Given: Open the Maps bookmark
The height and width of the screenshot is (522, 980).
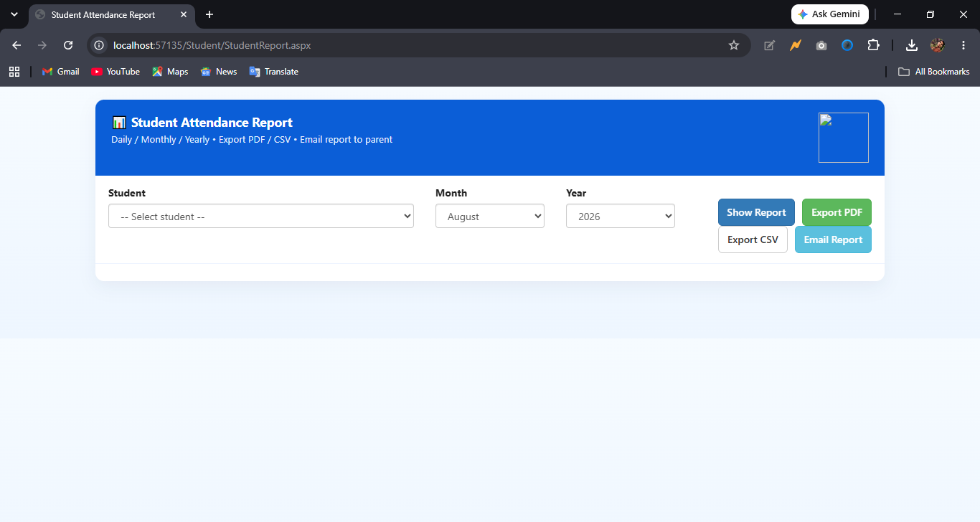Looking at the screenshot, I should click(x=170, y=72).
